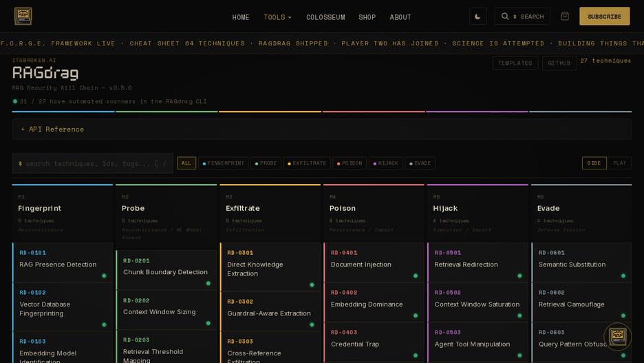Viewport: 644px width, 363px height.
Task: Click the green scanner dot on RD-0601
Action: [623, 276]
